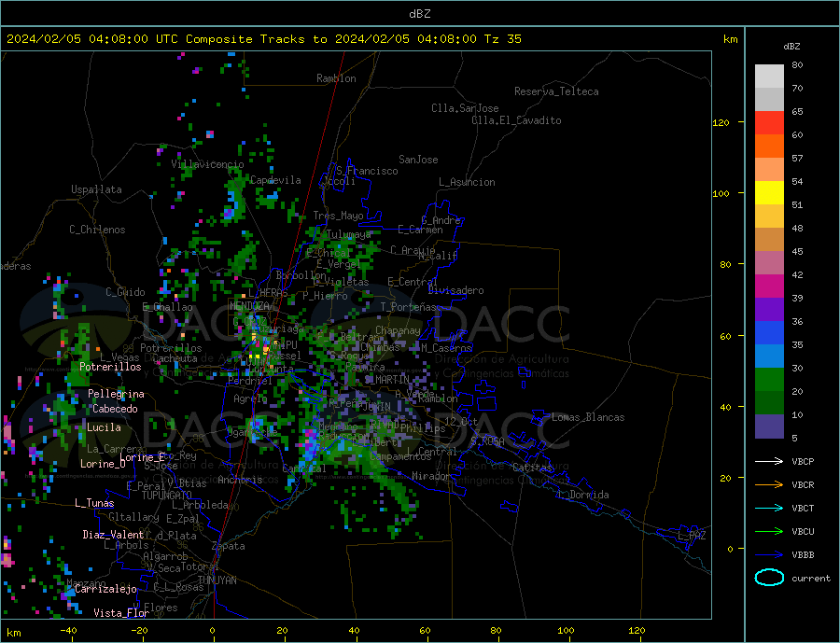Select the slate purple 10 dBZ color swatch
This screenshot has width=840, height=643.
pyautogui.click(x=769, y=426)
